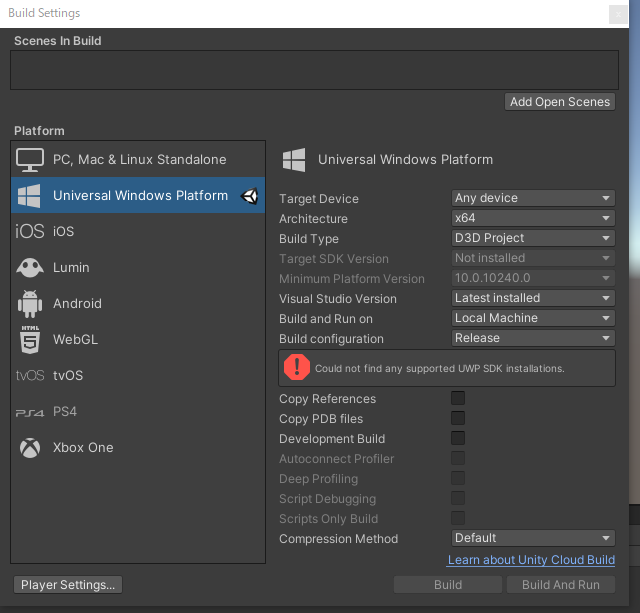Choose the Android platform entry
The image size is (640, 613).
(x=138, y=303)
